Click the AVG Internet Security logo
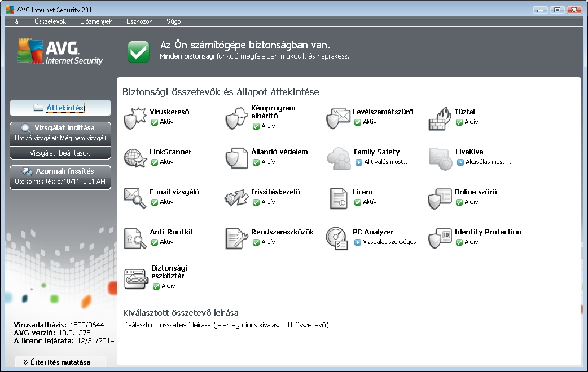 [x=60, y=51]
